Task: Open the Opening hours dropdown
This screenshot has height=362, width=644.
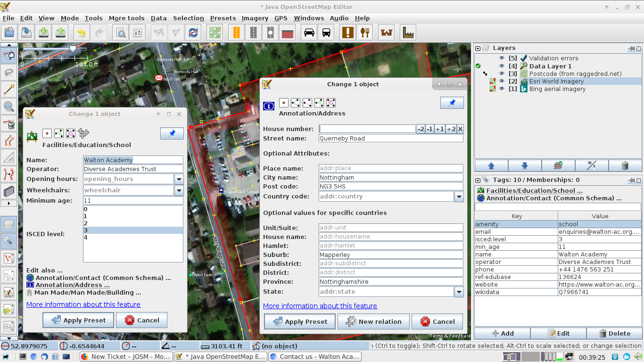Action: (179, 179)
